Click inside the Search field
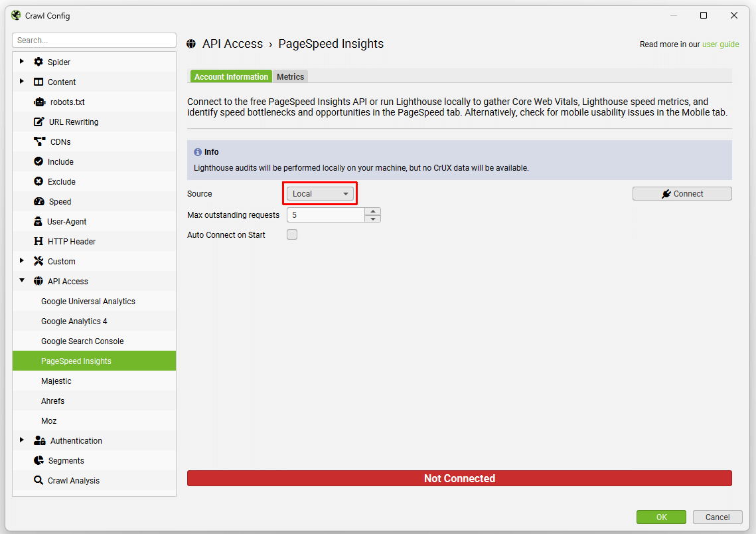756x534 pixels. click(x=94, y=40)
